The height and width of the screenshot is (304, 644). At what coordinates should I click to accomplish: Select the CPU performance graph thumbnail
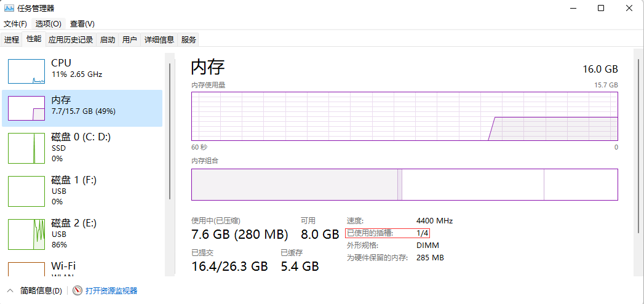(x=26, y=71)
